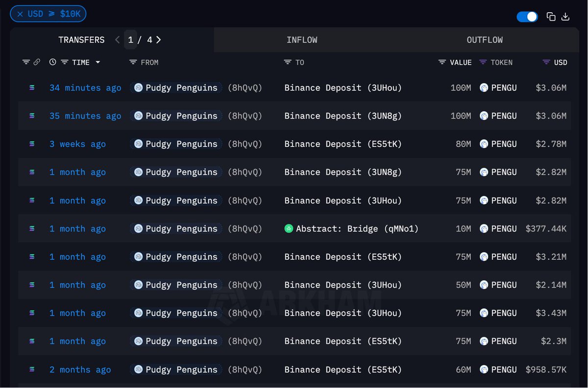Open the '2 months ago' transaction link
Image resolution: width=588 pixels, height=388 pixels.
(x=80, y=369)
